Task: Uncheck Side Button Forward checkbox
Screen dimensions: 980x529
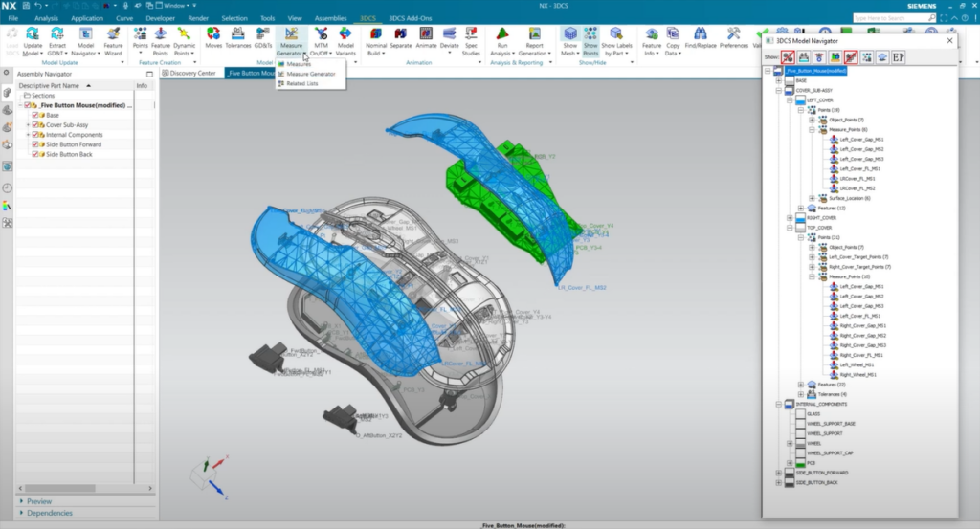Action: (x=35, y=144)
